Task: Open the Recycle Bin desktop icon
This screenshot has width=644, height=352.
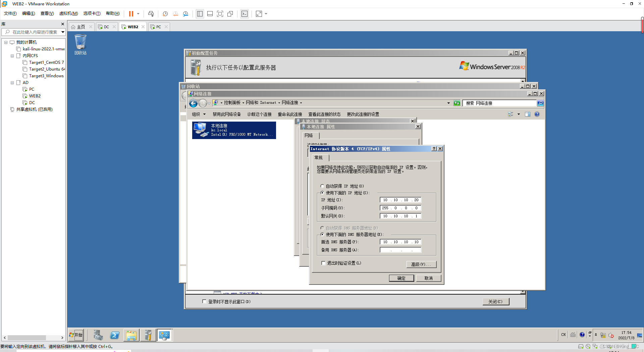Action: click(x=80, y=44)
